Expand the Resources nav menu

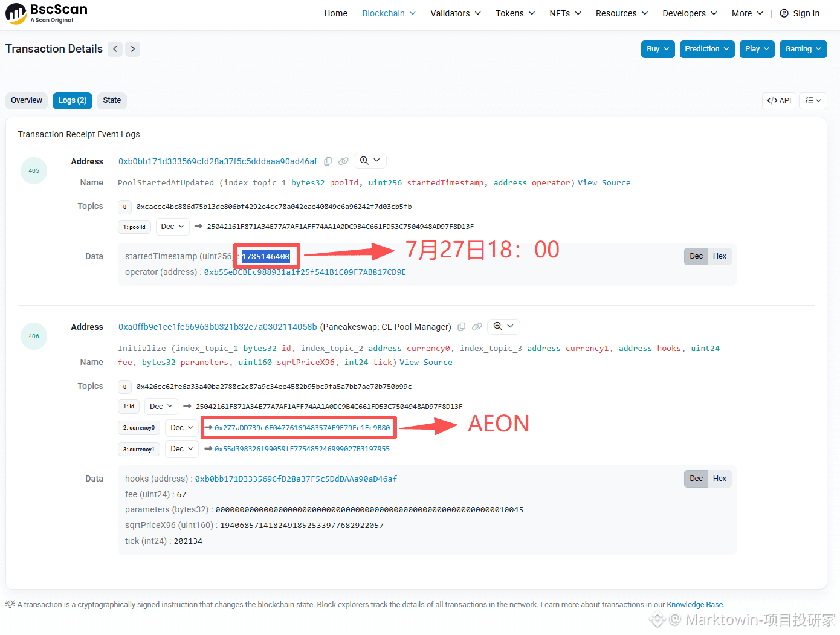[622, 13]
